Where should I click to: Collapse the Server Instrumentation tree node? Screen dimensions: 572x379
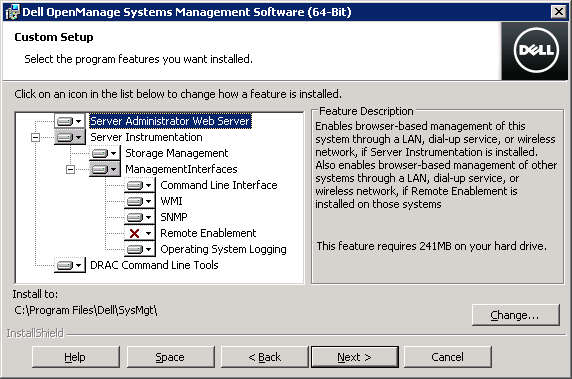click(x=35, y=138)
